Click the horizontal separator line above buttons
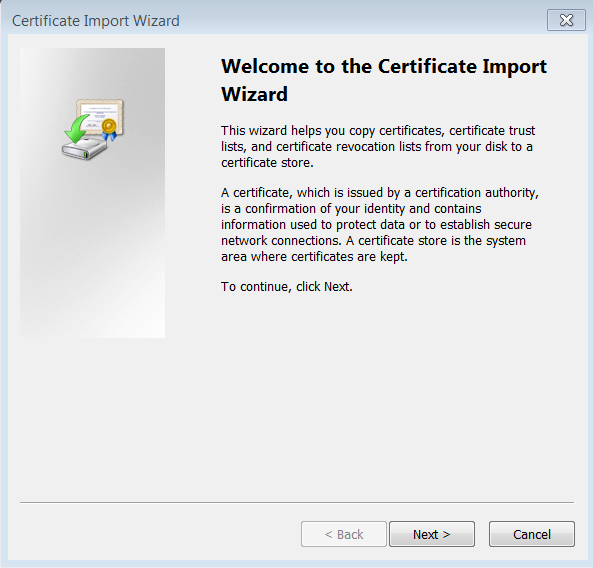The height and width of the screenshot is (568, 593). 297,503
